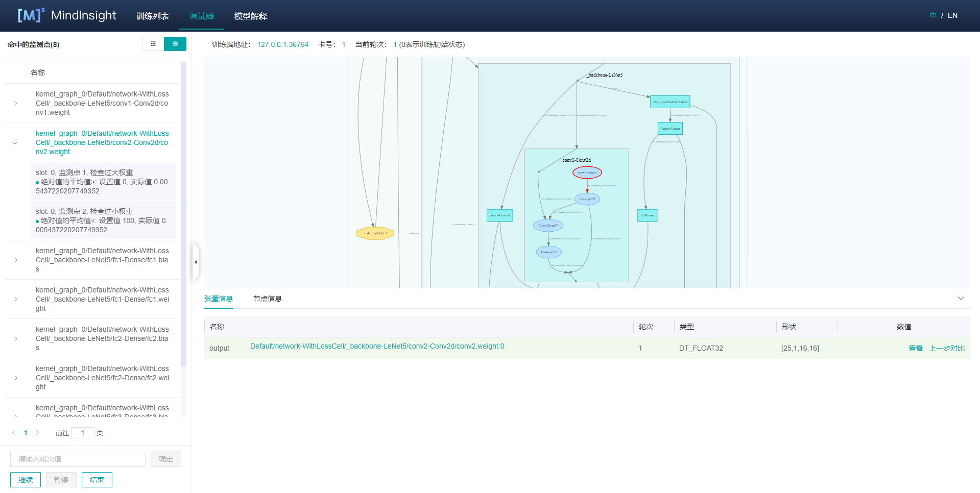Collapse the conv2.weight watchpoint entry
The width and height of the screenshot is (980, 493).
[15, 143]
